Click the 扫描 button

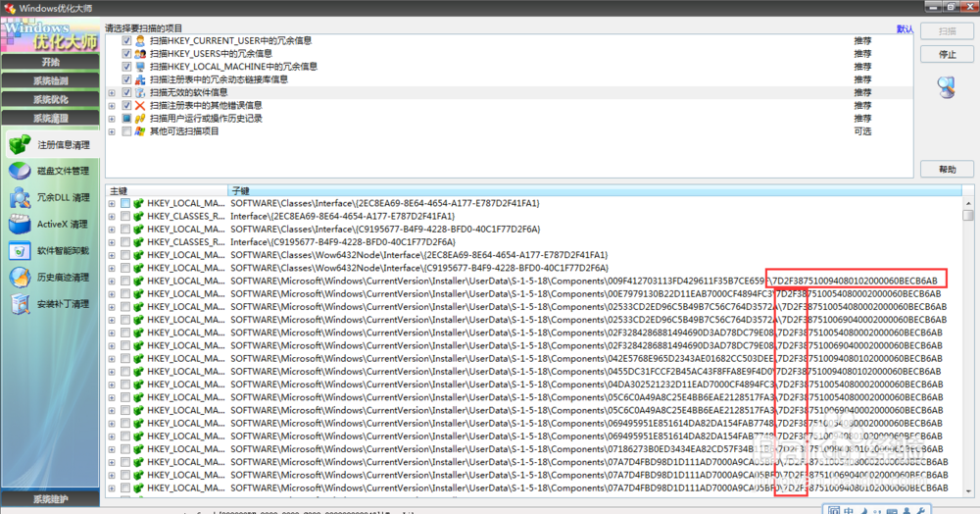pos(947,30)
